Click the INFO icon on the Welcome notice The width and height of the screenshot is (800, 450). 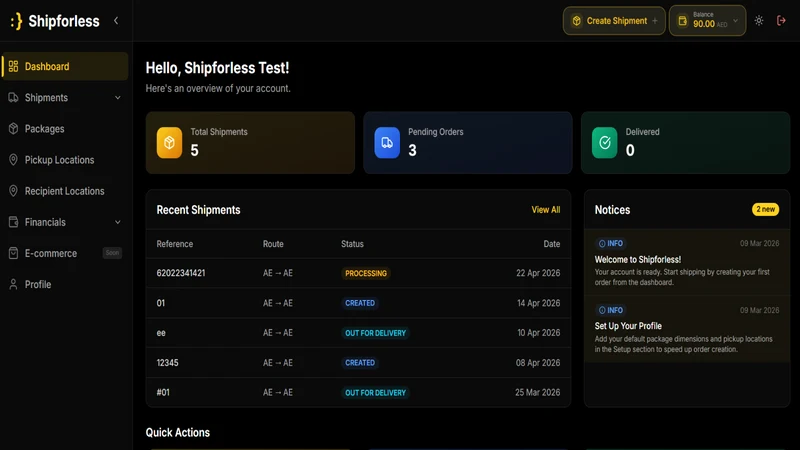click(x=602, y=243)
